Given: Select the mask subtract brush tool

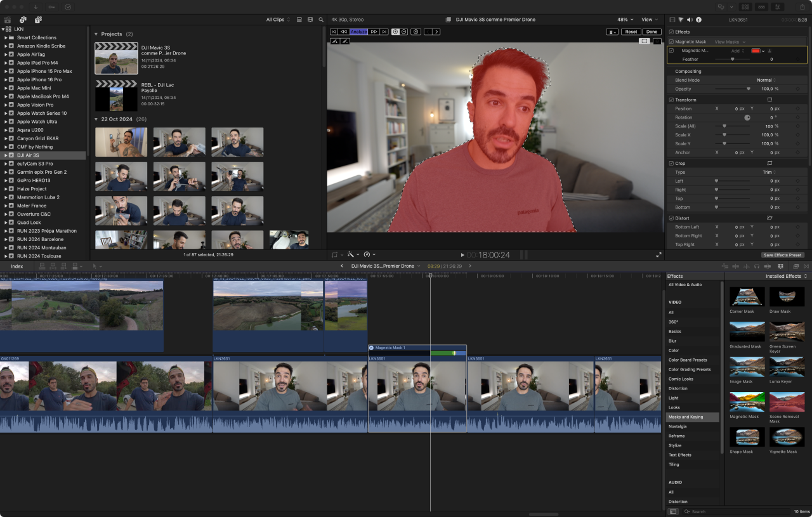Looking at the screenshot, I should (x=345, y=41).
